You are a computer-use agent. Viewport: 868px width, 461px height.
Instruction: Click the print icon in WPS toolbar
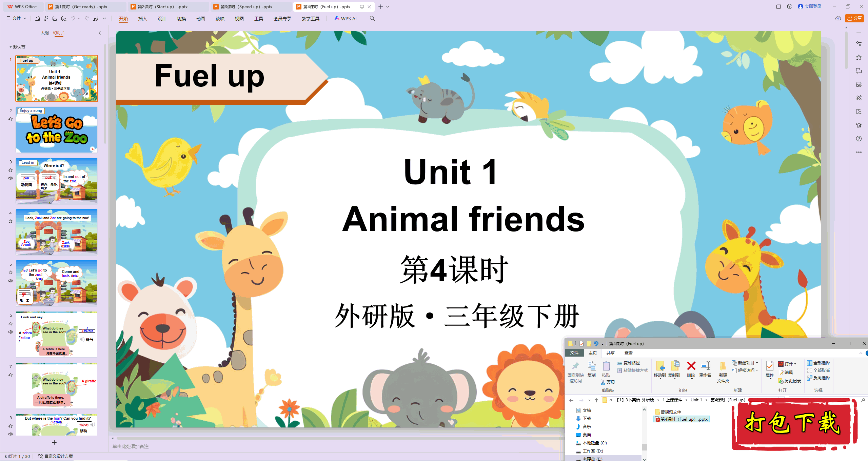tap(55, 18)
